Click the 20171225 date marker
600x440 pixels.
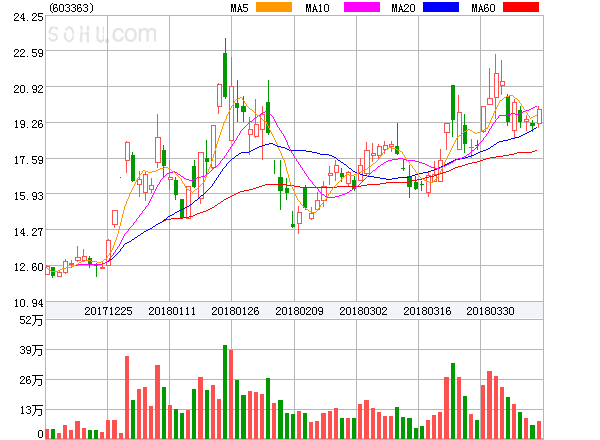tap(108, 311)
